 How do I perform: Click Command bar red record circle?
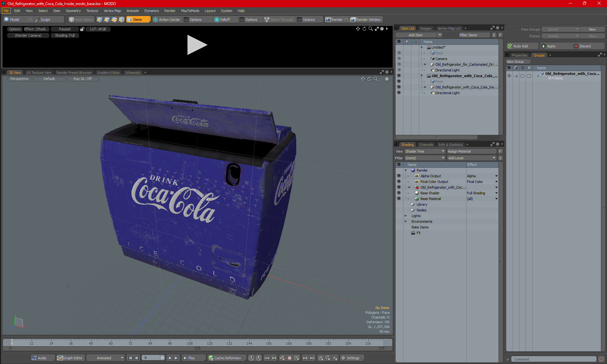click(601, 359)
